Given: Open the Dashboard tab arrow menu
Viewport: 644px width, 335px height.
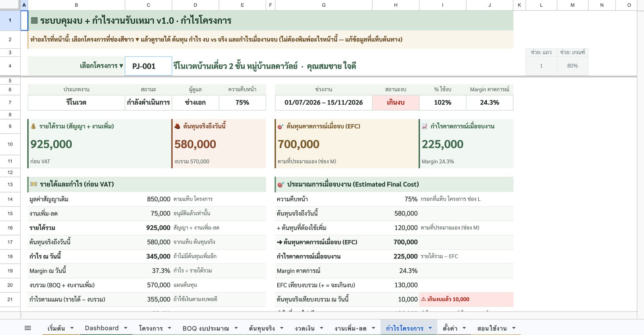Looking at the screenshot, I should coord(126,328).
